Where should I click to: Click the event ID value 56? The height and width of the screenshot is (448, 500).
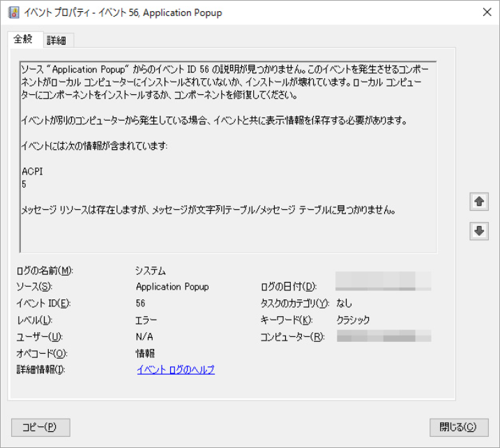click(x=141, y=304)
